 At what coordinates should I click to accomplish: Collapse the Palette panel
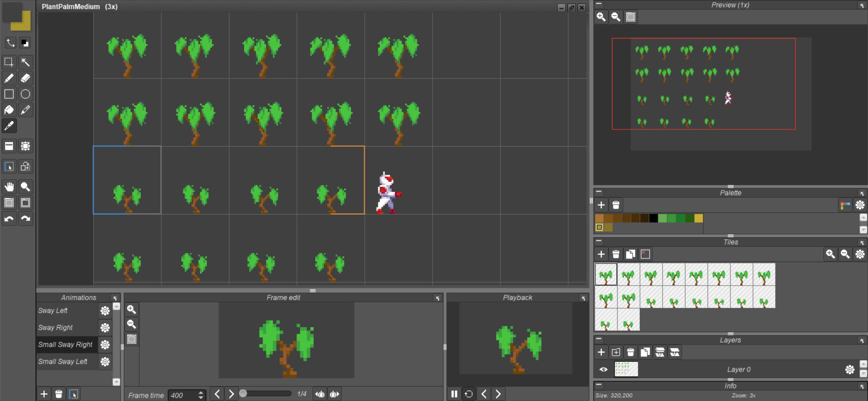(599, 192)
